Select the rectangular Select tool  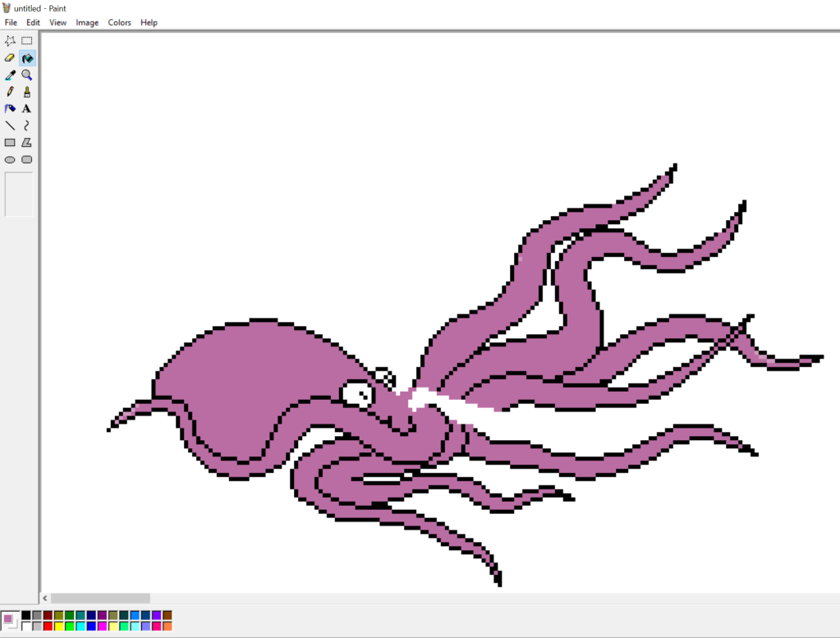27,40
